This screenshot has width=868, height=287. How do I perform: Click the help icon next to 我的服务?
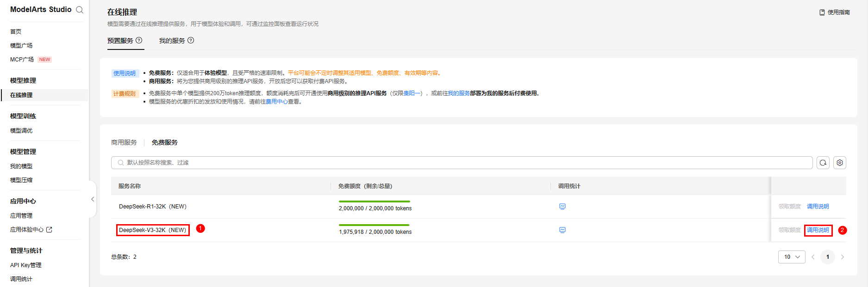pos(191,40)
